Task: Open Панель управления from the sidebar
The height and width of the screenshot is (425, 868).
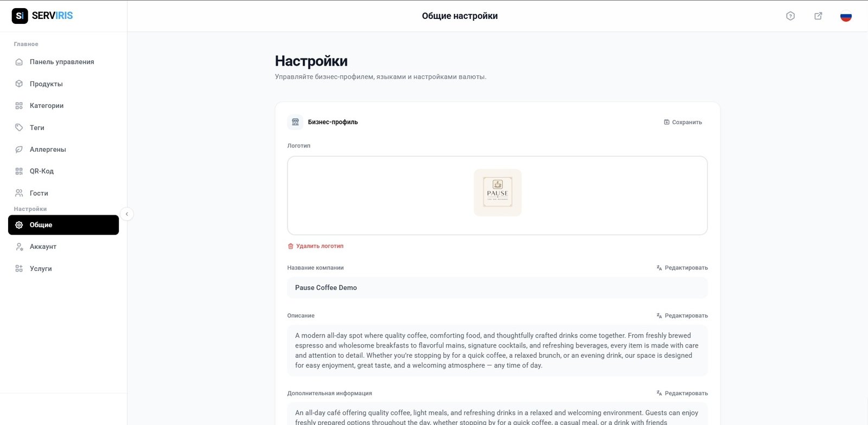Action: (x=61, y=62)
